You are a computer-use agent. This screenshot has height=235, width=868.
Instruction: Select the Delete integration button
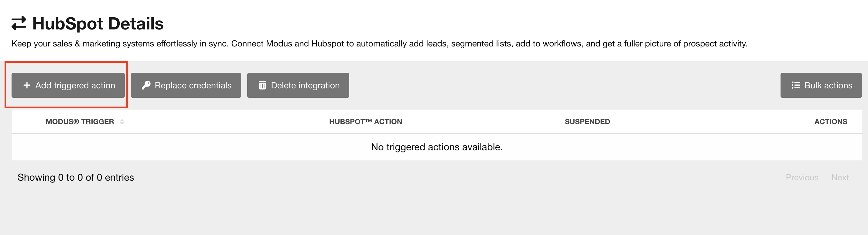tap(298, 85)
